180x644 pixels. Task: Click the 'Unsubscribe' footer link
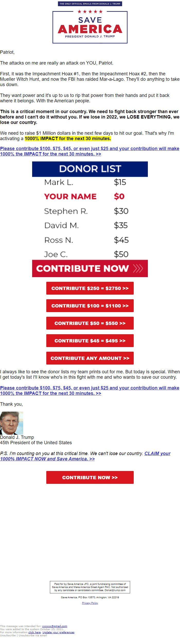pyautogui.click(x=8, y=635)
